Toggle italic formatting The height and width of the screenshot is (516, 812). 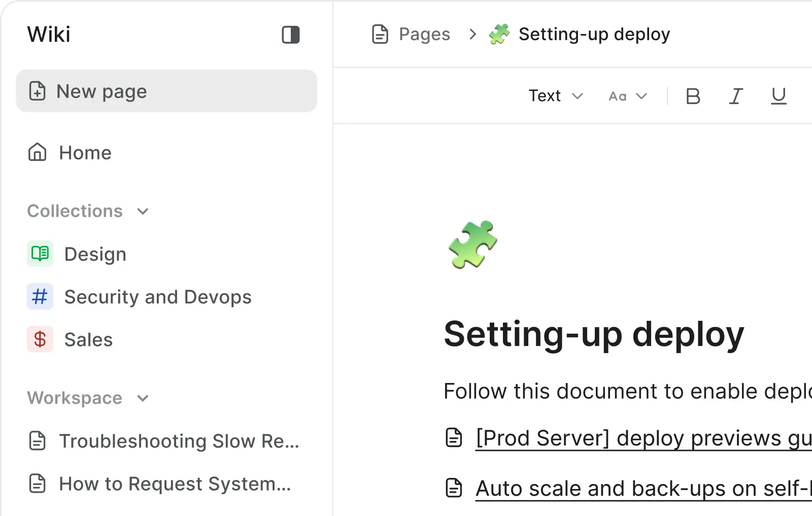coord(736,96)
